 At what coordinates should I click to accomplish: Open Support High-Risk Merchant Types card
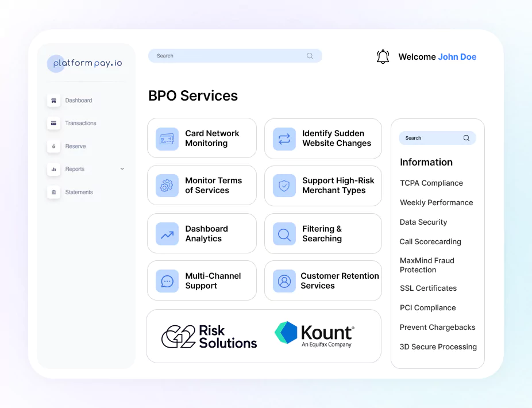323,186
